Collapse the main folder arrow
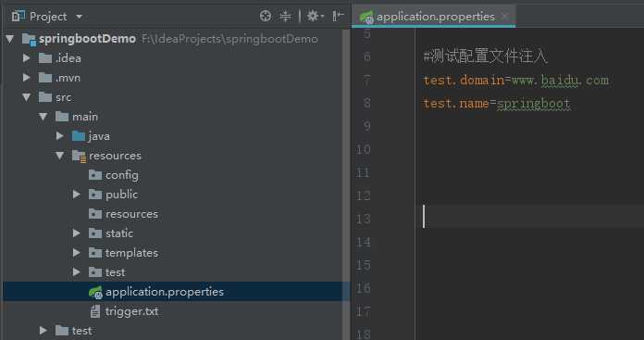 43,117
